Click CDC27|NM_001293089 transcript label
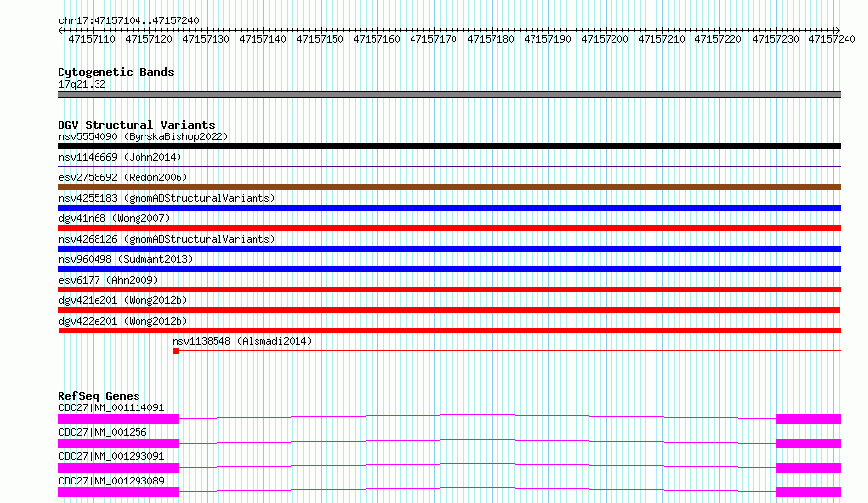The width and height of the screenshot is (868, 503). tap(111, 481)
